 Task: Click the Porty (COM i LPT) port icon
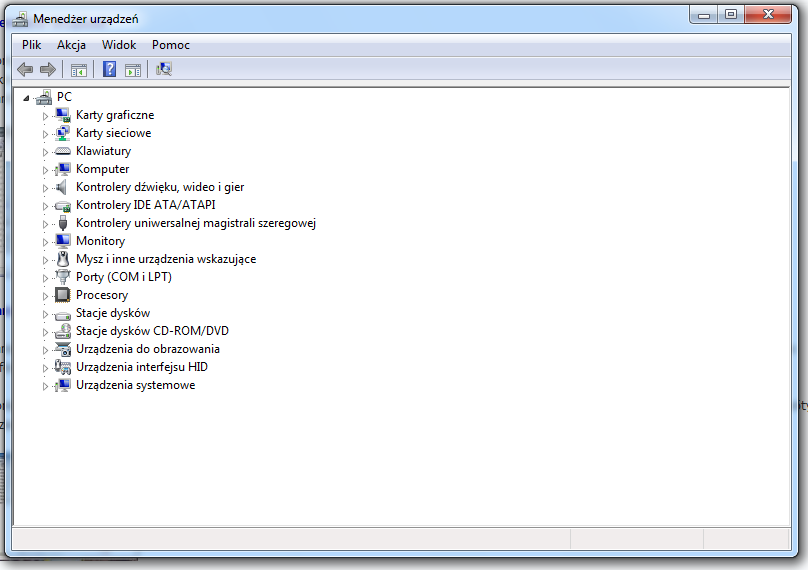coord(63,277)
